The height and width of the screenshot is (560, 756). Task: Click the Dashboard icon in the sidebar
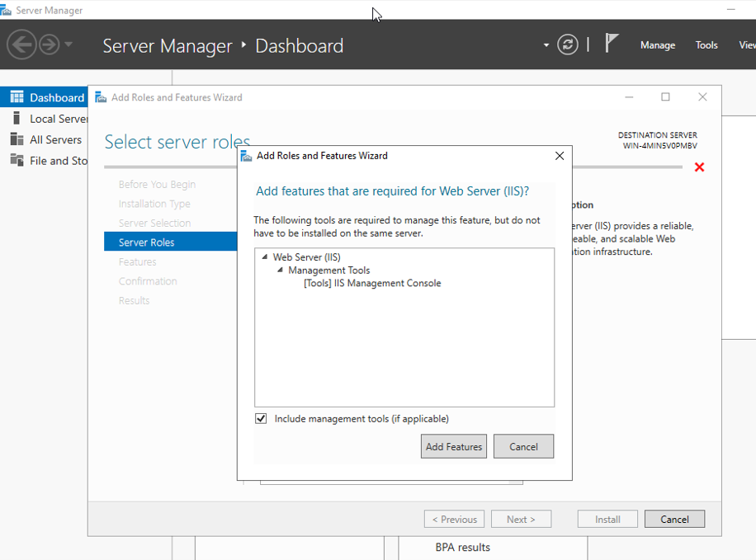point(17,97)
